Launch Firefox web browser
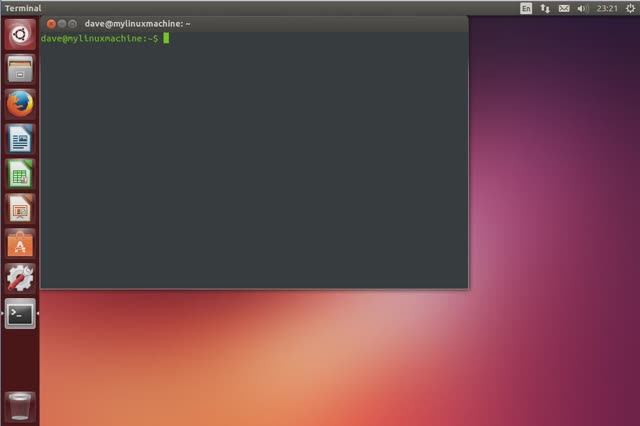This screenshot has height=426, width=640. pyautogui.click(x=20, y=104)
